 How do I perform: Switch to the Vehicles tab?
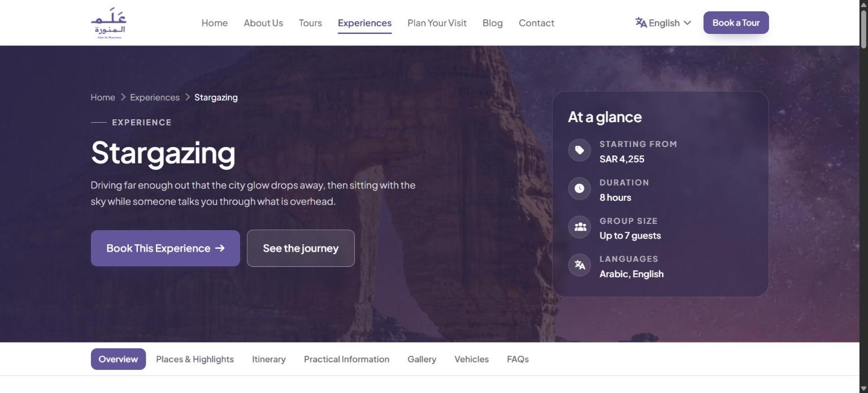(471, 359)
